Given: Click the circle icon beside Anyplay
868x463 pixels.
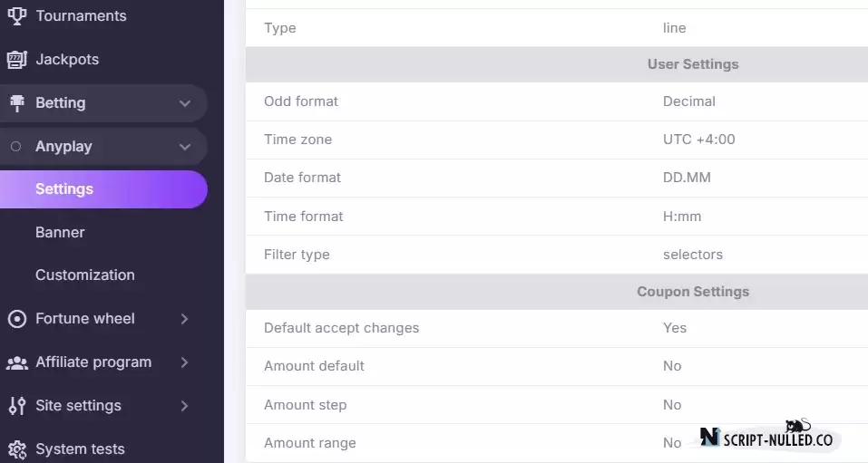Looking at the screenshot, I should pyautogui.click(x=16, y=147).
